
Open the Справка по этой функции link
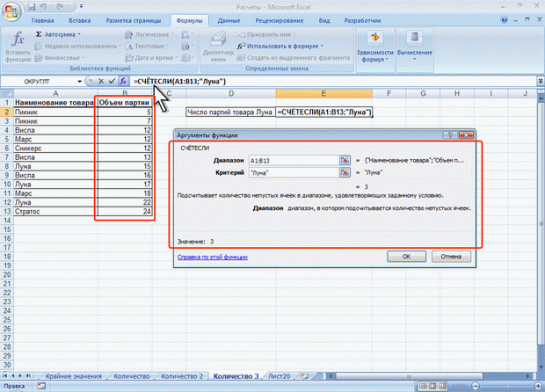(x=213, y=258)
